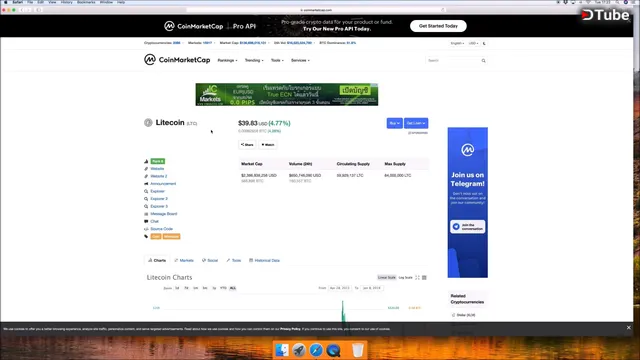
Task: Select Linear Scale for the chart
Action: pos(387,278)
